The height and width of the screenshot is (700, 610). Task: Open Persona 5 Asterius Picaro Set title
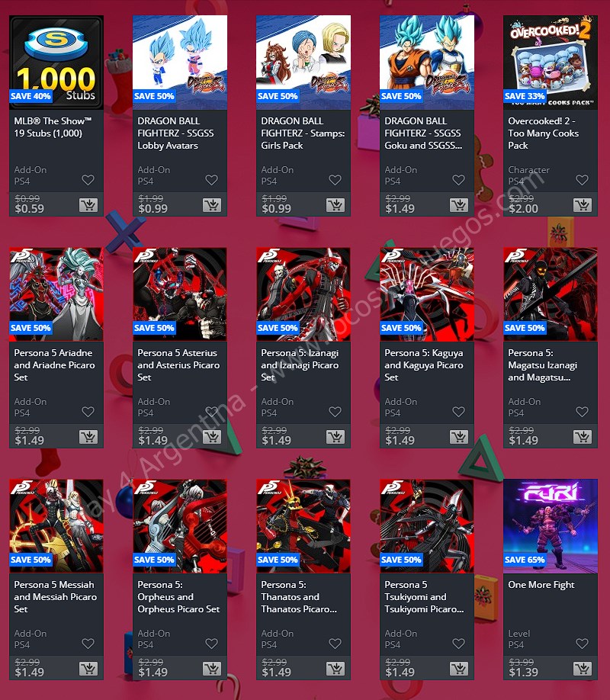point(178,365)
